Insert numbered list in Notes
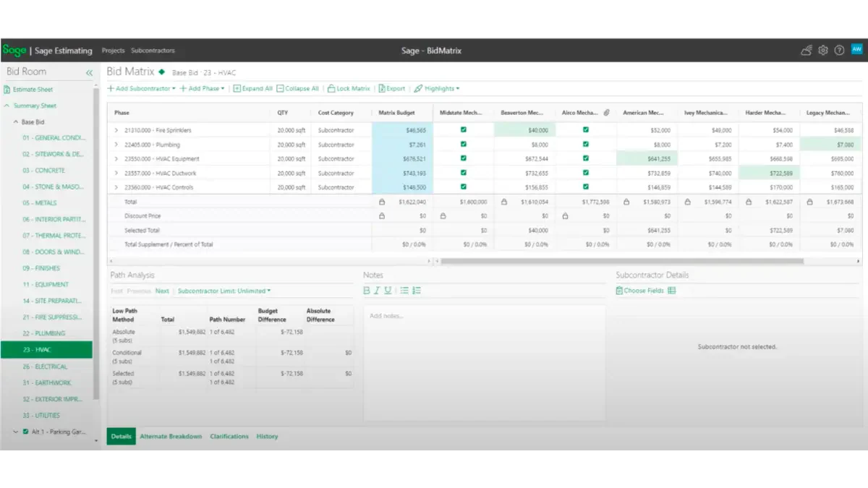This screenshot has width=868, height=488. [416, 291]
